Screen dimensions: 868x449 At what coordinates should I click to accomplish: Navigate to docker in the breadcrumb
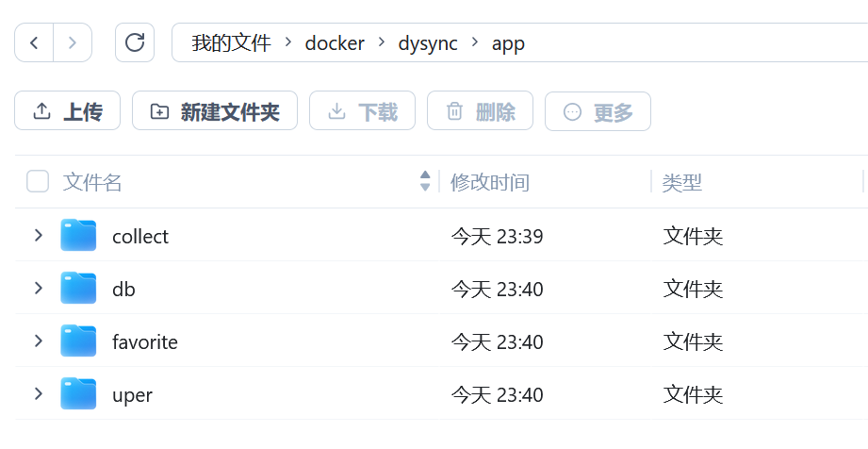click(x=335, y=43)
